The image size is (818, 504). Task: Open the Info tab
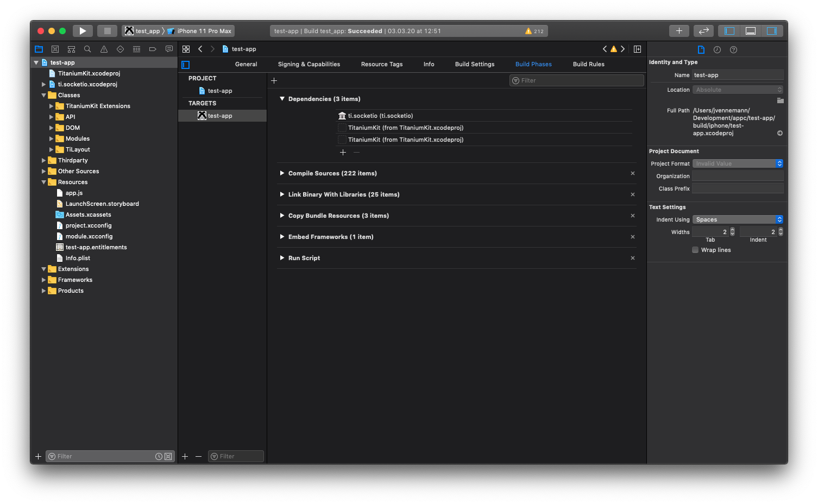[x=429, y=64]
